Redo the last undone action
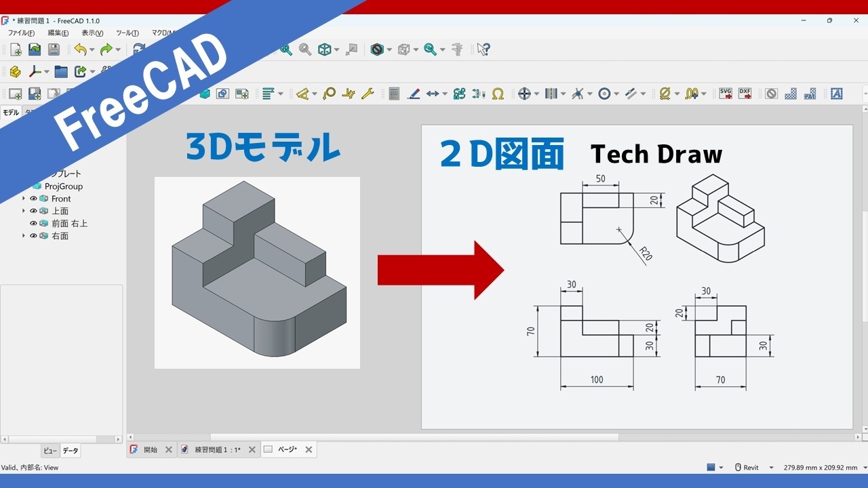The width and height of the screenshot is (868, 488). (x=106, y=49)
